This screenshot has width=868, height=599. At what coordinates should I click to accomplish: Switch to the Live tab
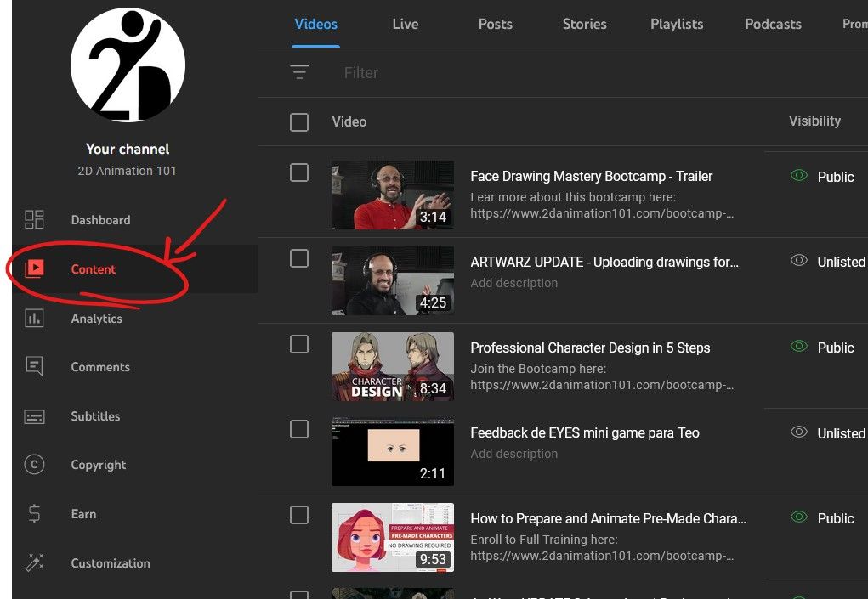tap(405, 24)
